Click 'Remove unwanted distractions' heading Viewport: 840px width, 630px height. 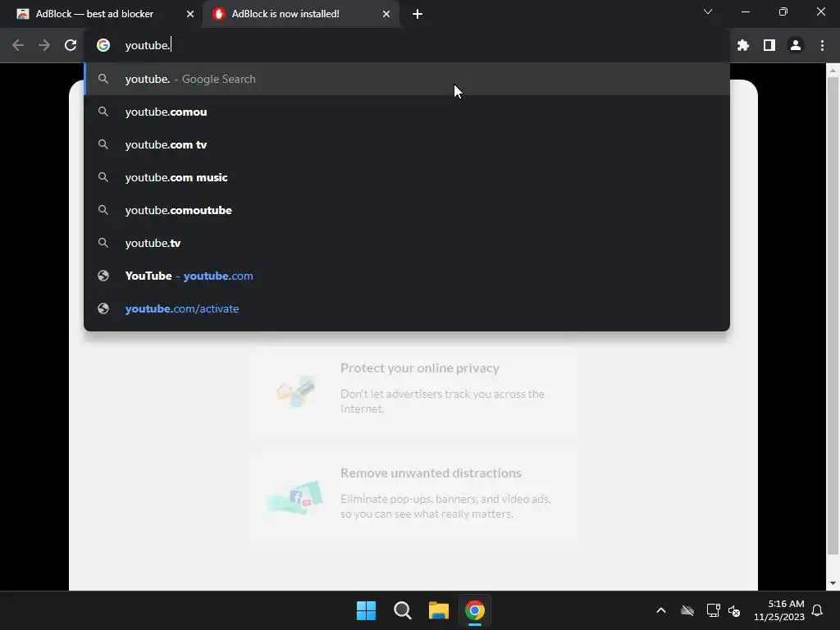pos(431,473)
